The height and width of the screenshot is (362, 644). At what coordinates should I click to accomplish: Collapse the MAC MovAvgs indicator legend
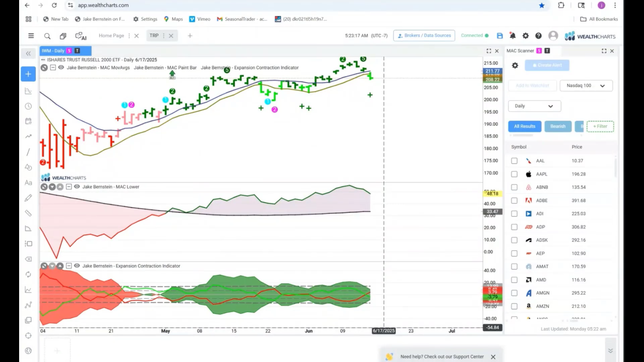tap(53, 67)
